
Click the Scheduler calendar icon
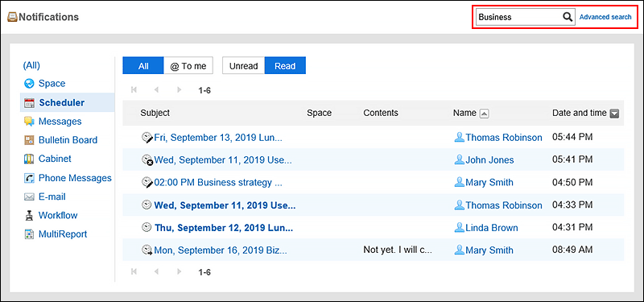point(29,103)
